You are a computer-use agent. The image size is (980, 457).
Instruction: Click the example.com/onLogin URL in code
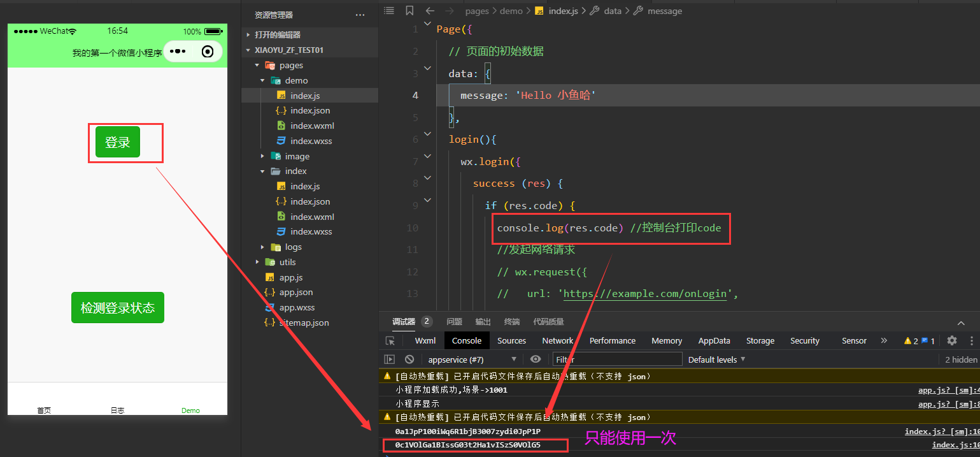coord(645,294)
